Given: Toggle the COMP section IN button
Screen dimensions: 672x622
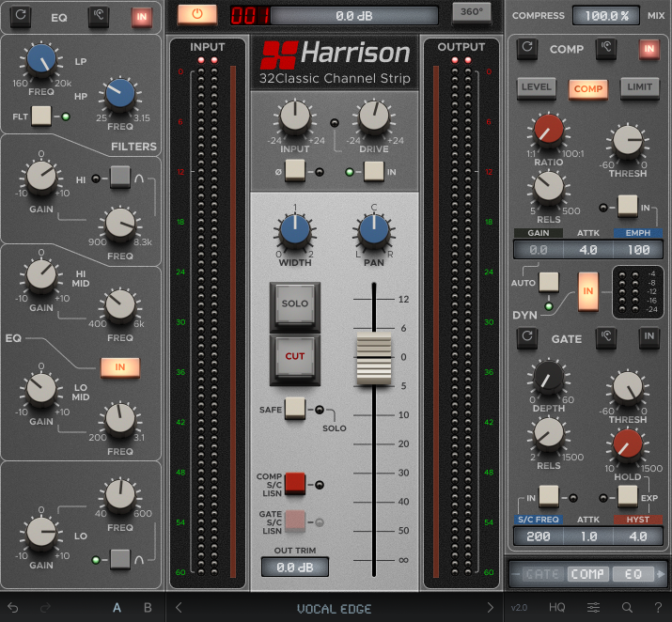Looking at the screenshot, I should [649, 49].
